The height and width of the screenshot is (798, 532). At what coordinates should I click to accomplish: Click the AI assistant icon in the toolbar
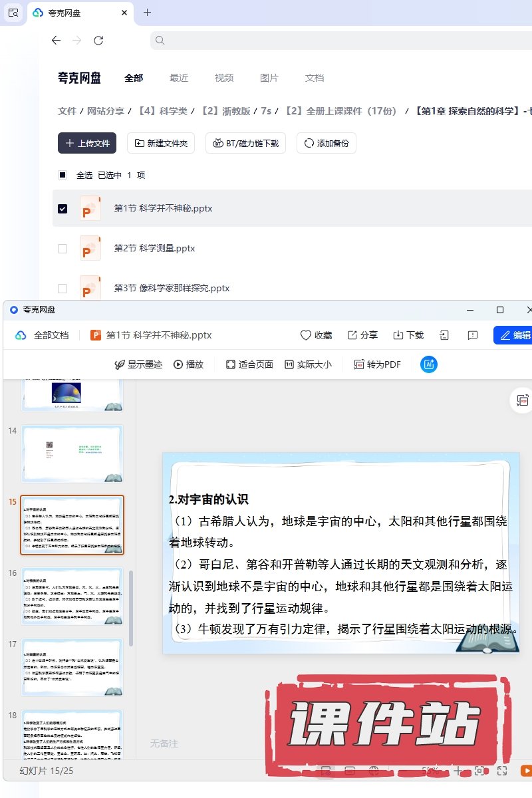click(x=429, y=364)
